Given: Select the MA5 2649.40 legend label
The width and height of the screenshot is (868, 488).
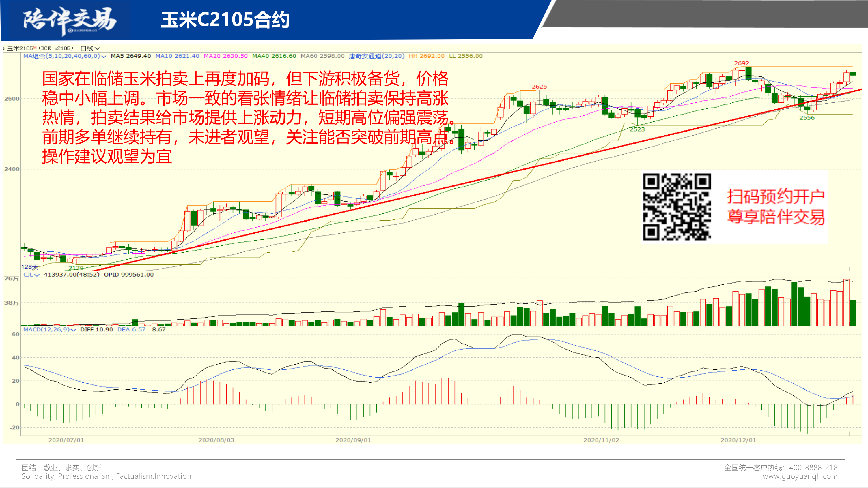Looking at the screenshot, I should (x=131, y=56).
